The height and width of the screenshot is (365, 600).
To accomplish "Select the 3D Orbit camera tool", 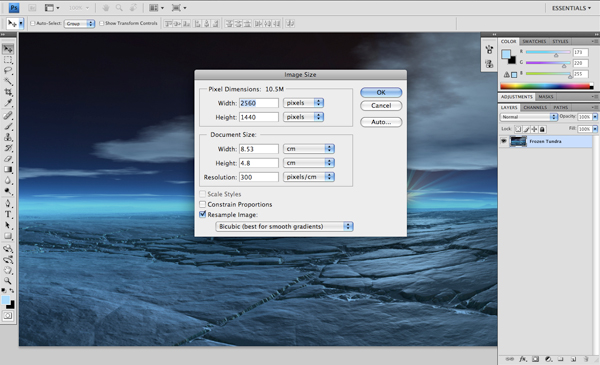I will pos(8,260).
